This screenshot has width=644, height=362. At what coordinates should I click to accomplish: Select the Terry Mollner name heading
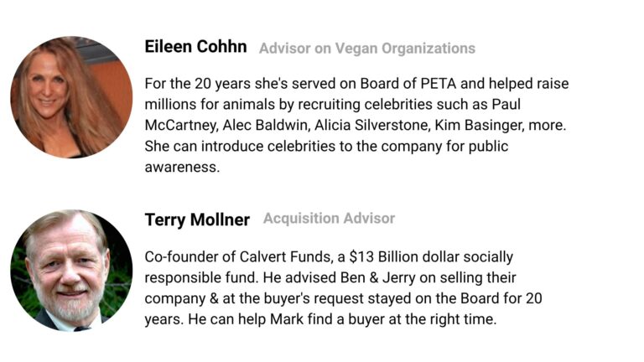click(197, 220)
